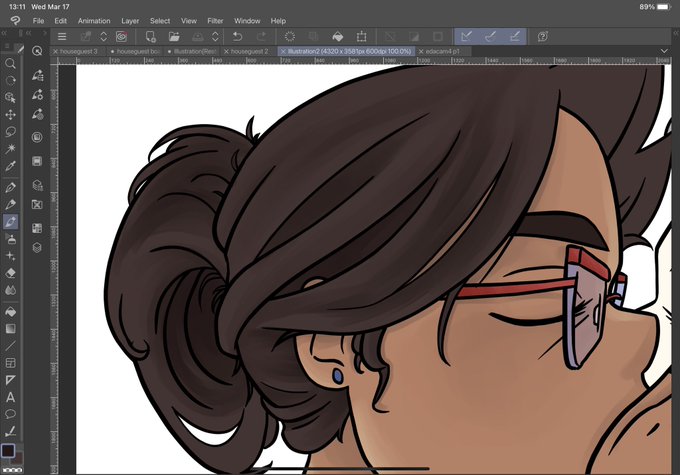Select the Fill bucket tool in tool palette
680x475 pixels.
pos(10,311)
